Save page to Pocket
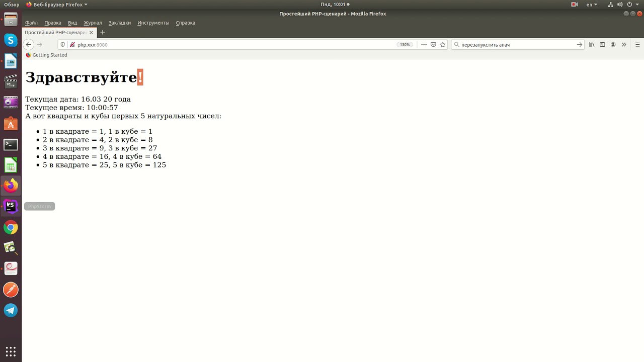This screenshot has width=644, height=362. (433, 45)
